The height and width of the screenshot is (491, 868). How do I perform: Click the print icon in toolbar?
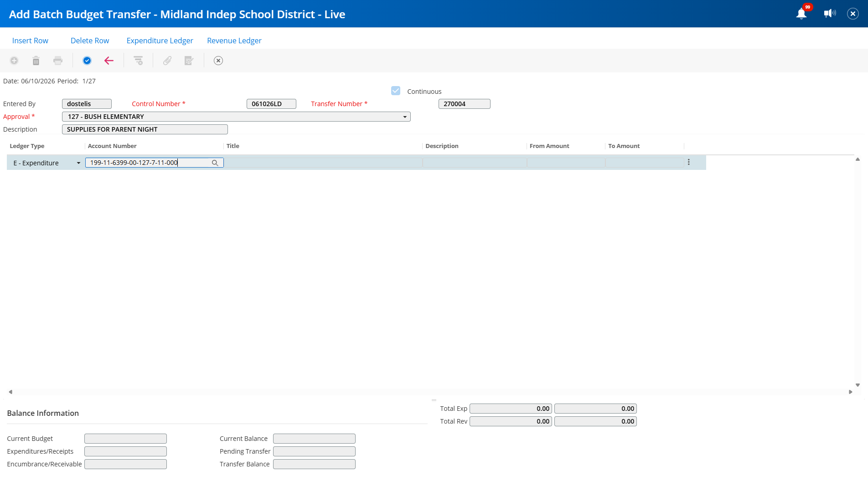[x=58, y=61]
